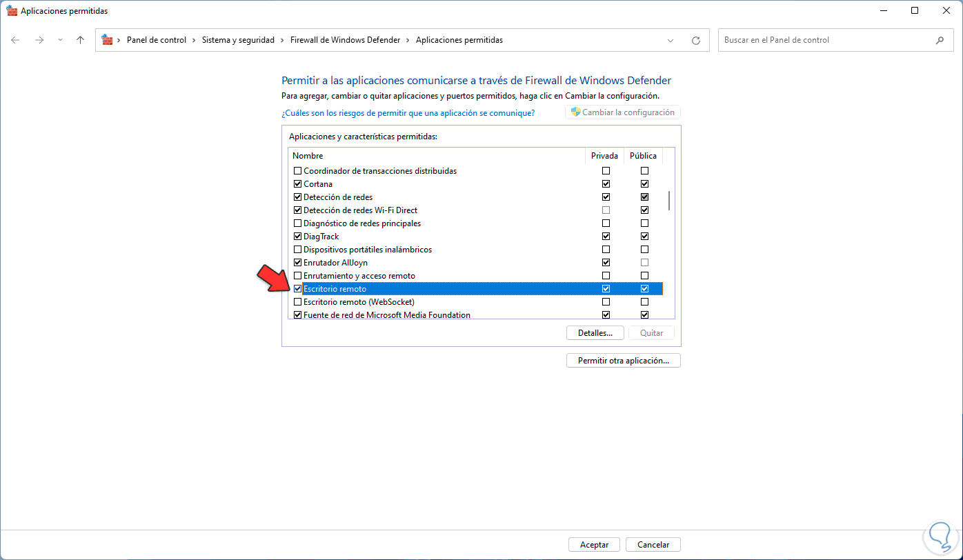Uncheck Fuente de red de Microsoft Media Foundation
Image resolution: width=963 pixels, height=560 pixels.
[298, 315]
